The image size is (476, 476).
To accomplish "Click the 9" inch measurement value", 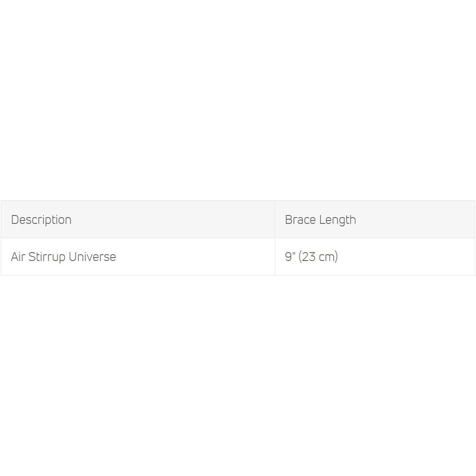I will (x=289, y=256).
